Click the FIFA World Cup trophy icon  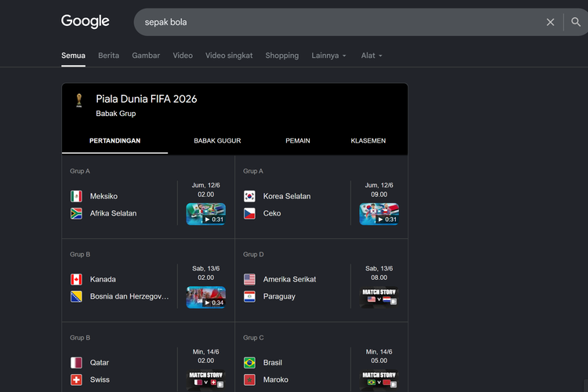click(78, 100)
